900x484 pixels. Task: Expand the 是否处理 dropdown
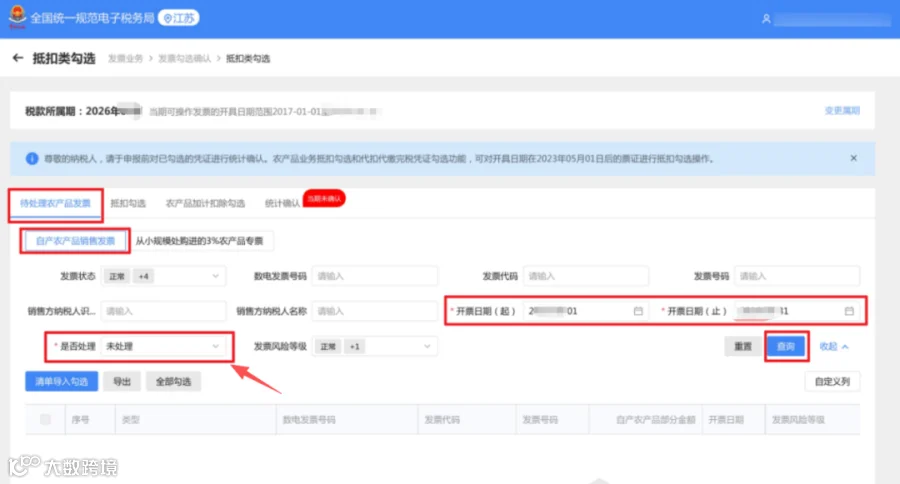[164, 346]
